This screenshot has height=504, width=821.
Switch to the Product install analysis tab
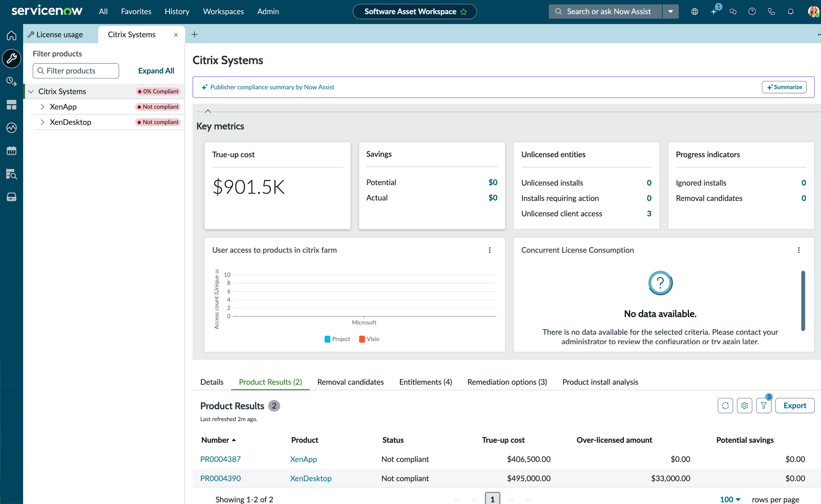pos(600,382)
